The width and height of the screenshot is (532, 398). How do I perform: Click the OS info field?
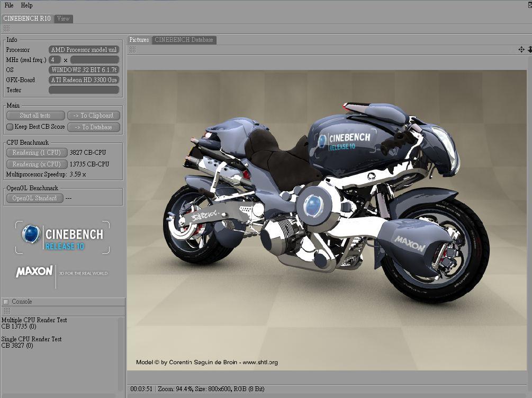pyautogui.click(x=84, y=70)
